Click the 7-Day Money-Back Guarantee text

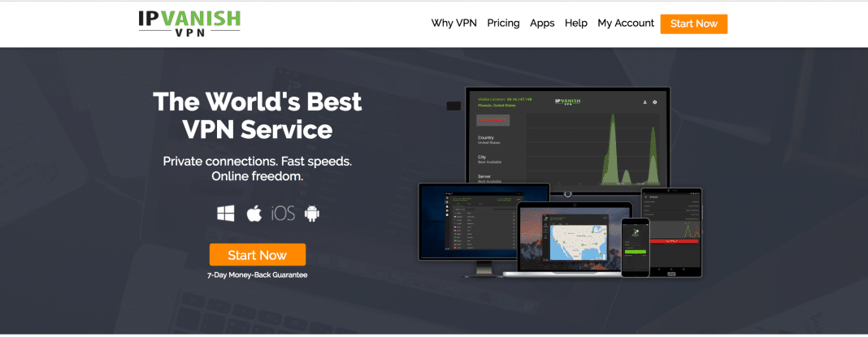pos(258,275)
